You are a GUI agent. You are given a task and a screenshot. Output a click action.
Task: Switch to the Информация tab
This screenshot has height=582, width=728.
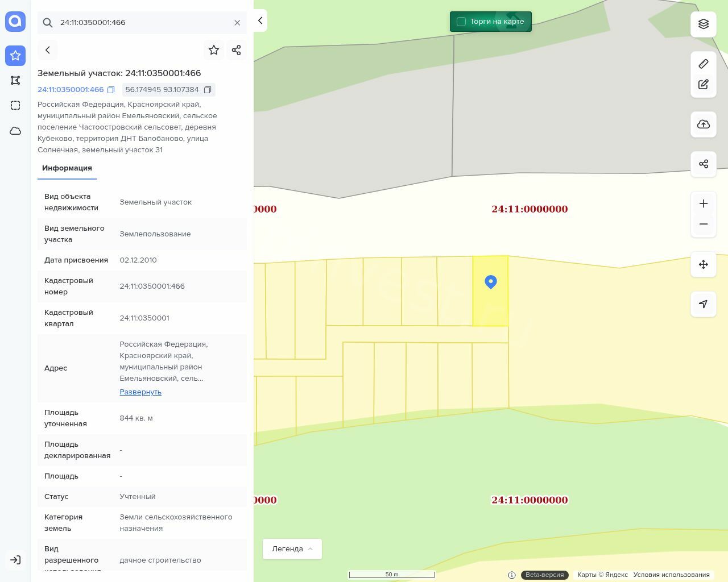coord(67,168)
